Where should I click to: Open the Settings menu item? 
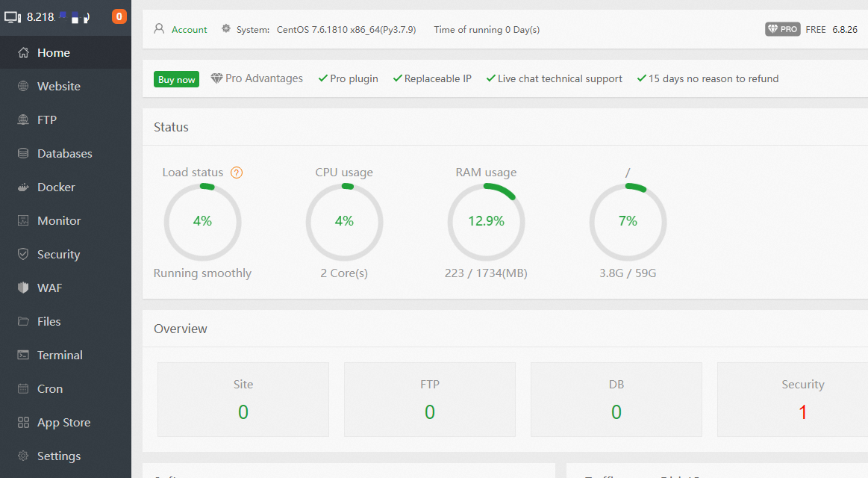[x=66, y=456]
